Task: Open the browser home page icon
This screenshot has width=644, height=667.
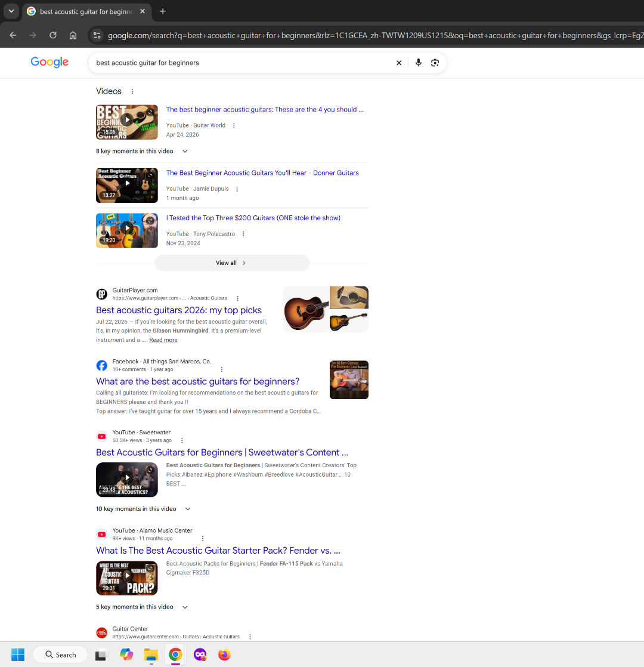Action: click(x=73, y=35)
